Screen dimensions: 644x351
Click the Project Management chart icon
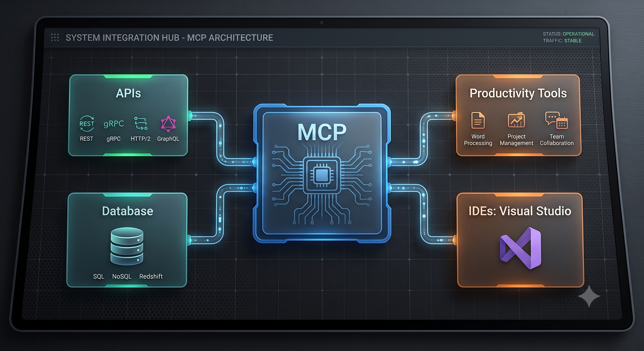[x=516, y=120]
